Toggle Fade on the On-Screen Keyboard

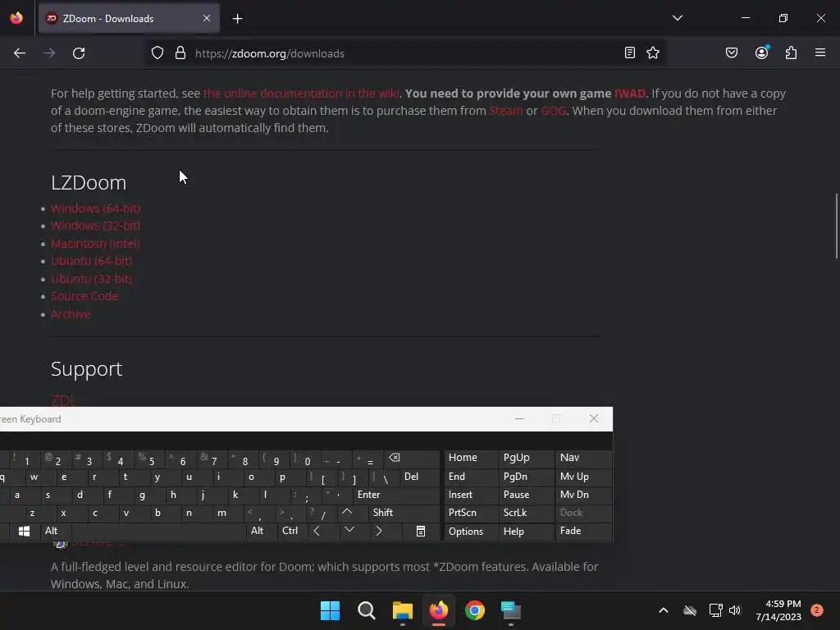pos(583,531)
